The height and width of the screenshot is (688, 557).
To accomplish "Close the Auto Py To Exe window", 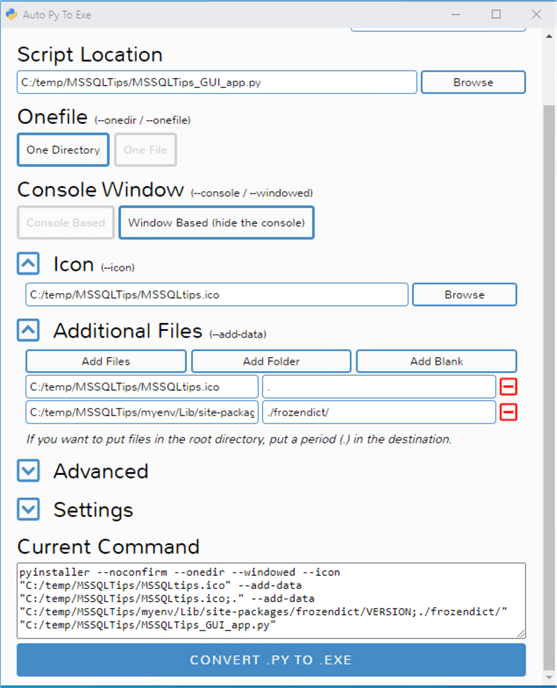I will [536, 14].
